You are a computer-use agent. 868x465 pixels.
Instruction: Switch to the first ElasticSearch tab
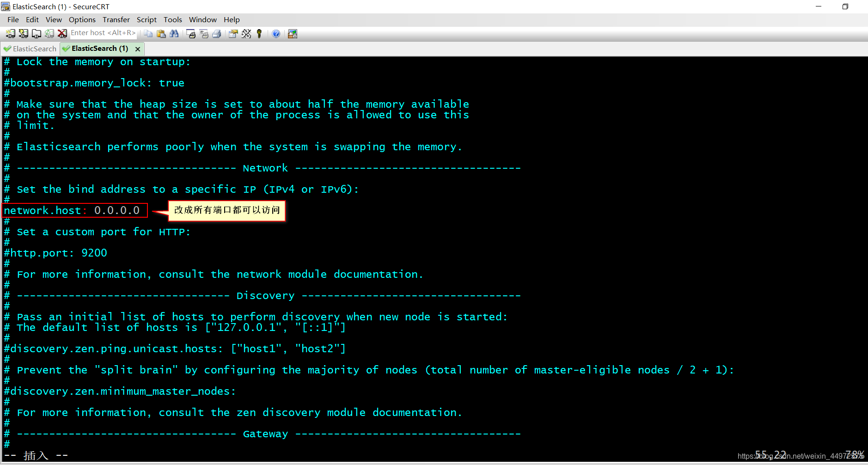[x=30, y=49]
